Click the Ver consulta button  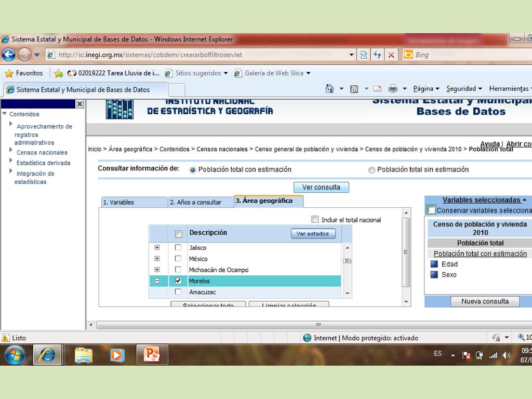coord(321,187)
